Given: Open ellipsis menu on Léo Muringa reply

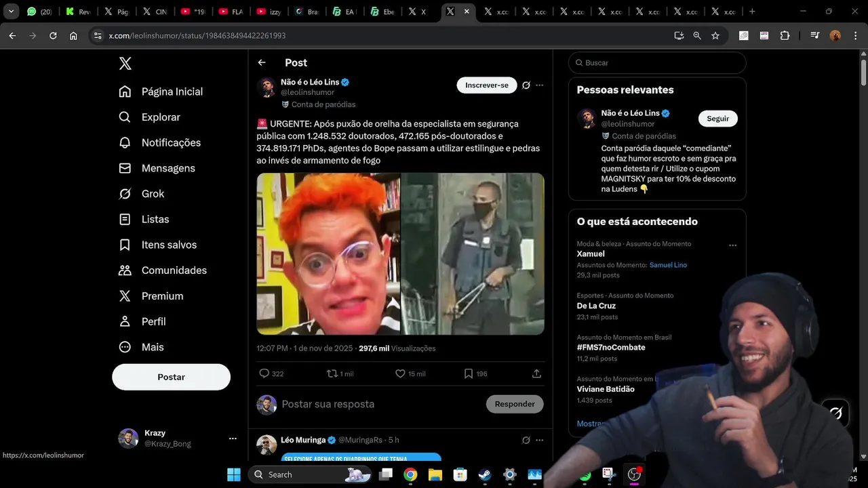Looking at the screenshot, I should pos(540,440).
